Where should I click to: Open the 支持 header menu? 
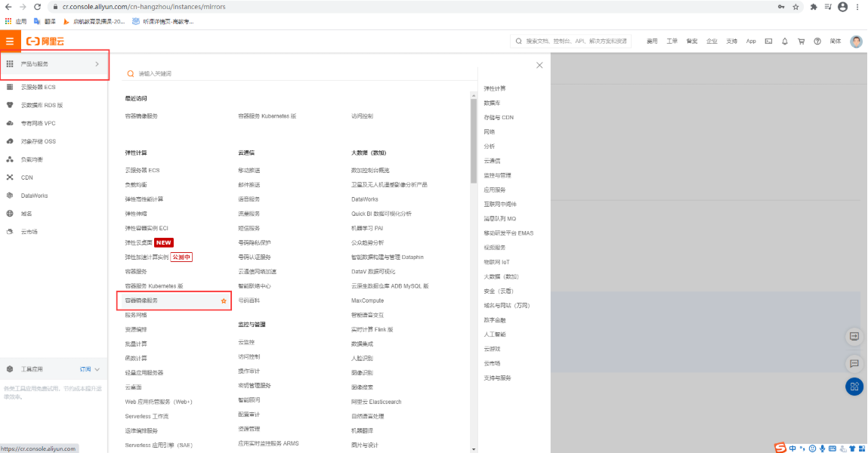point(732,41)
